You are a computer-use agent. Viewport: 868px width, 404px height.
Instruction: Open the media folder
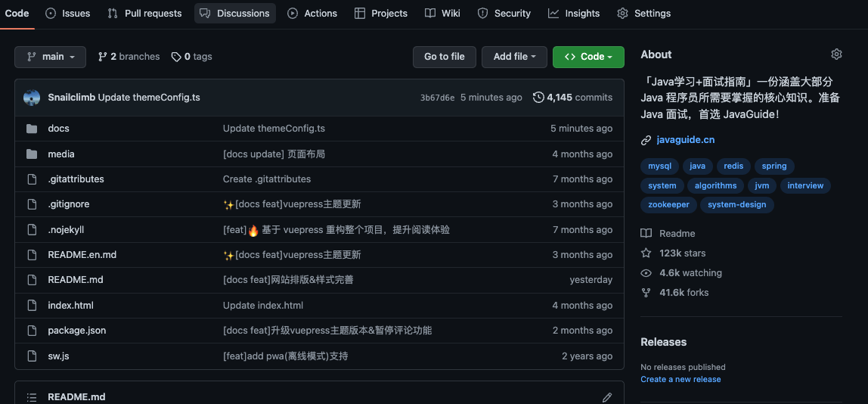(x=61, y=154)
